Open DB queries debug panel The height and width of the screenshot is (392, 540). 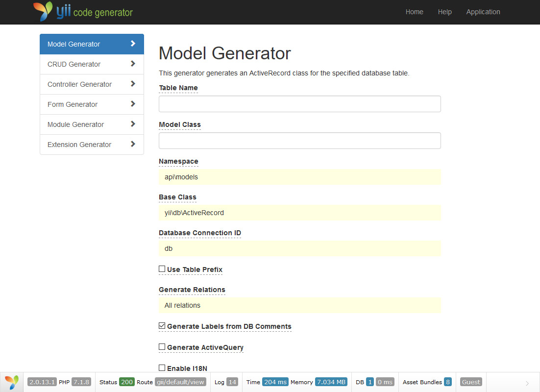375,382
